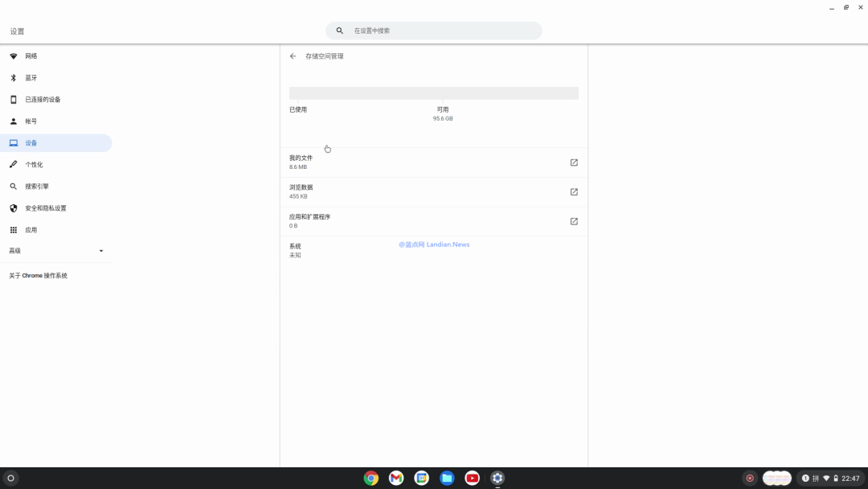The image size is (868, 489).
Task: Focus the 在设置中搜索 search field
Action: (433, 31)
